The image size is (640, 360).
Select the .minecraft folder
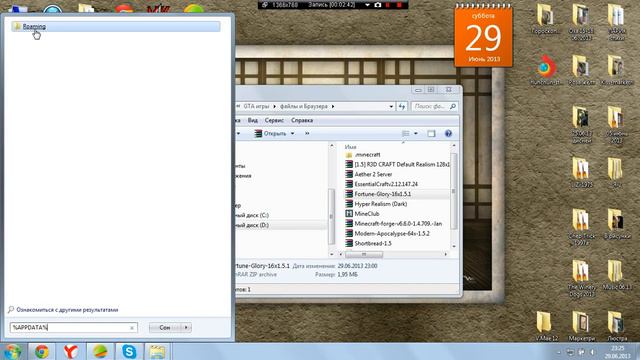(x=363, y=155)
